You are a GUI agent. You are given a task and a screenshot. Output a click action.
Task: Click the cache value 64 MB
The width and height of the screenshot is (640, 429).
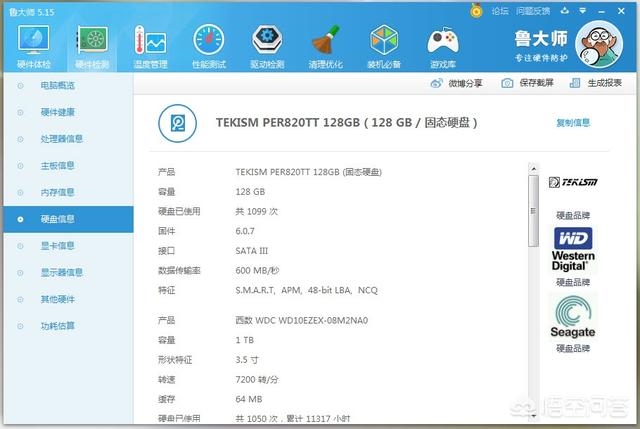[249, 399]
